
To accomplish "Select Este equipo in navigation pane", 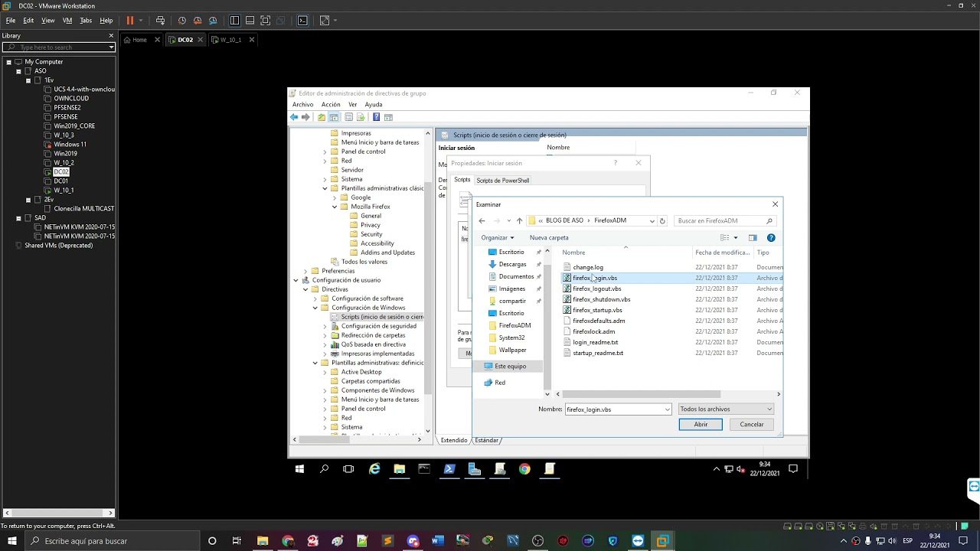I will [x=510, y=367].
